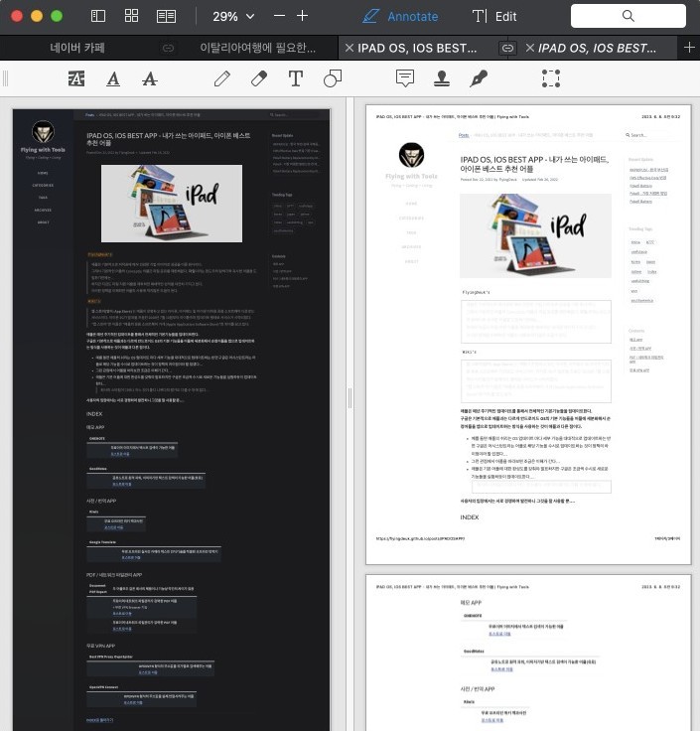Screen dimensions: 700x731
Task: Switch to Edit mode
Action: click(494, 16)
